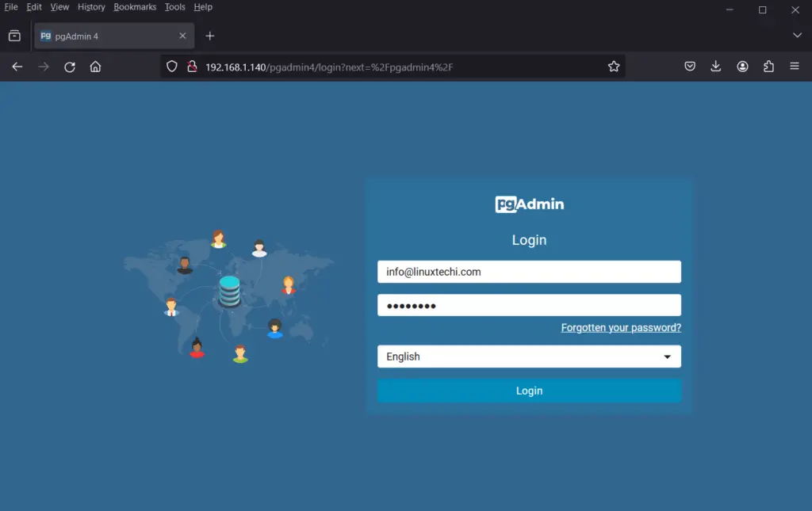Go back using the browser back arrow

point(17,67)
